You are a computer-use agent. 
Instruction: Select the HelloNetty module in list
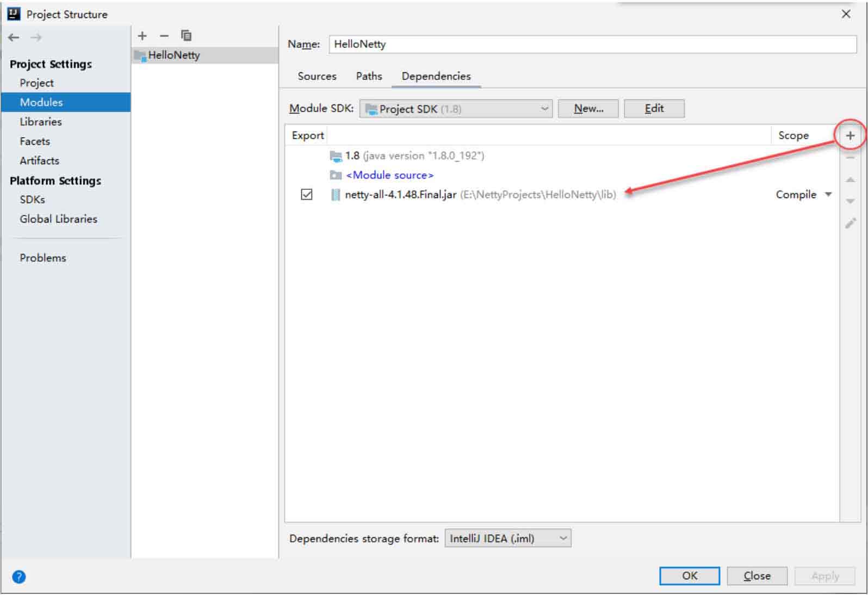click(x=174, y=55)
